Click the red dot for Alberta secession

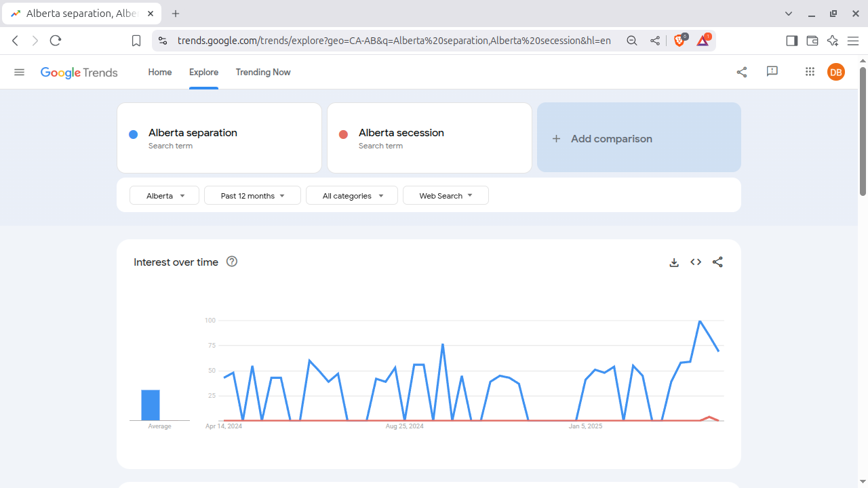click(343, 134)
